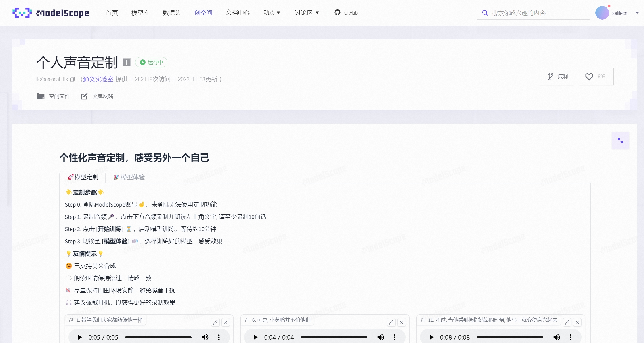Play the sentence 6 recording
Image resolution: width=644 pixels, height=343 pixels.
(x=255, y=337)
